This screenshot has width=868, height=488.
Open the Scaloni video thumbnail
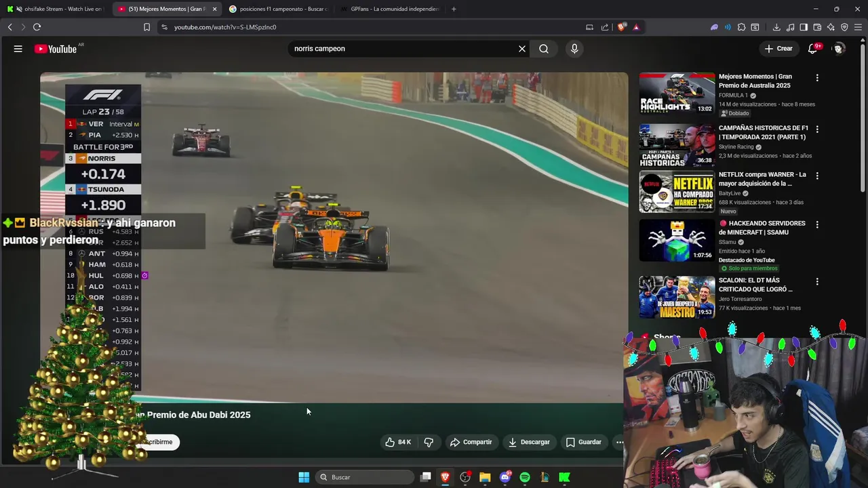677,297
